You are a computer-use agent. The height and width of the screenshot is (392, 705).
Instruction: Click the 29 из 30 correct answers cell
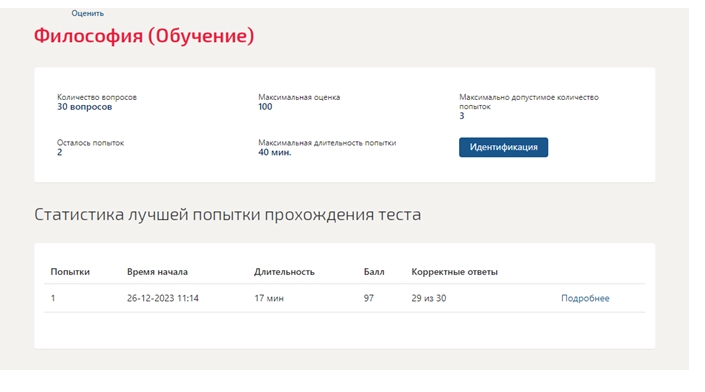[x=428, y=298]
